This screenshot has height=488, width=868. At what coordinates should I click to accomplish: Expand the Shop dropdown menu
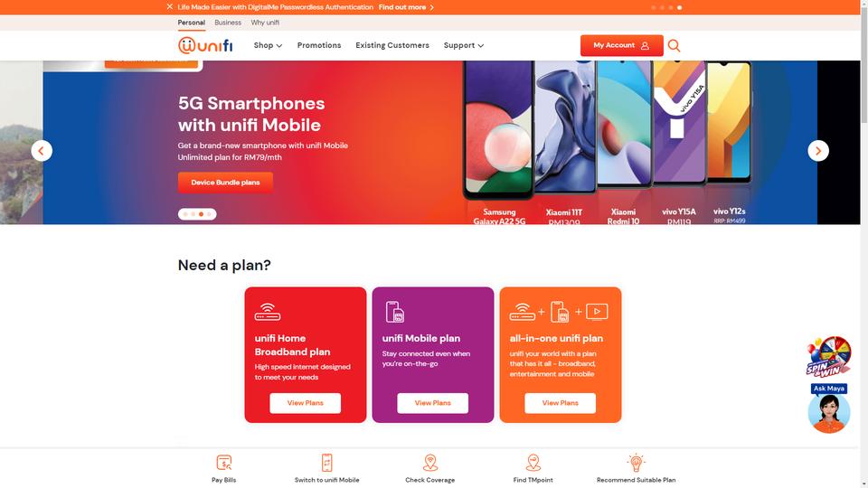(268, 45)
